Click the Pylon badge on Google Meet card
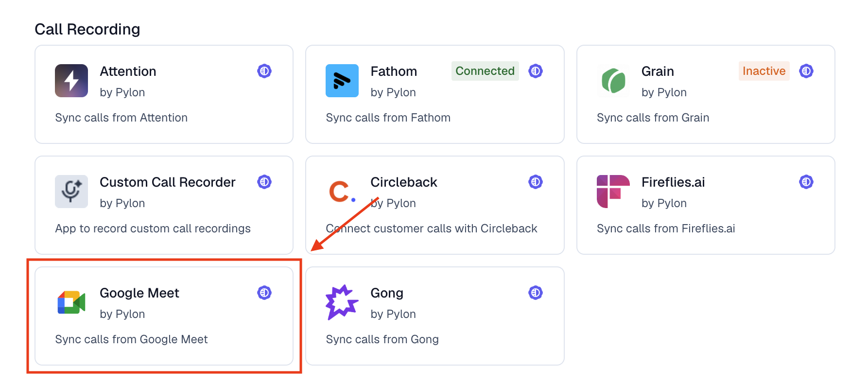 coord(264,293)
